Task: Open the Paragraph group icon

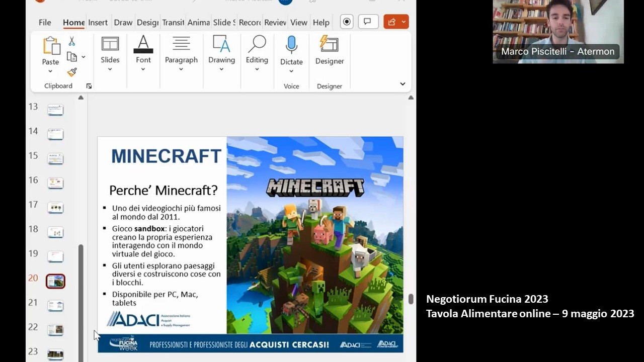Action: pyautogui.click(x=181, y=44)
